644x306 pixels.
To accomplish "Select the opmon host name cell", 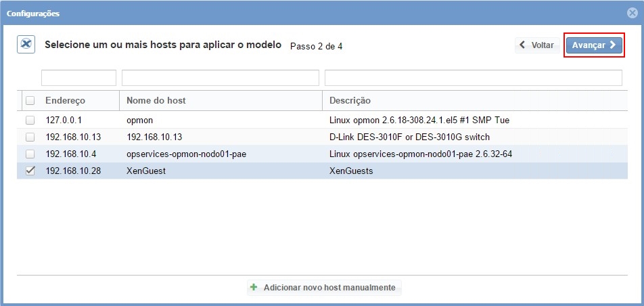I will click(140, 120).
